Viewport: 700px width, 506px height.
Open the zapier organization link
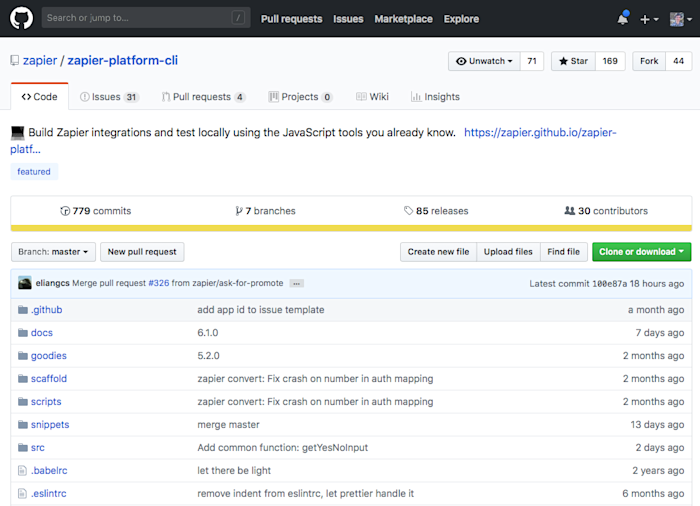pyautogui.click(x=40, y=60)
